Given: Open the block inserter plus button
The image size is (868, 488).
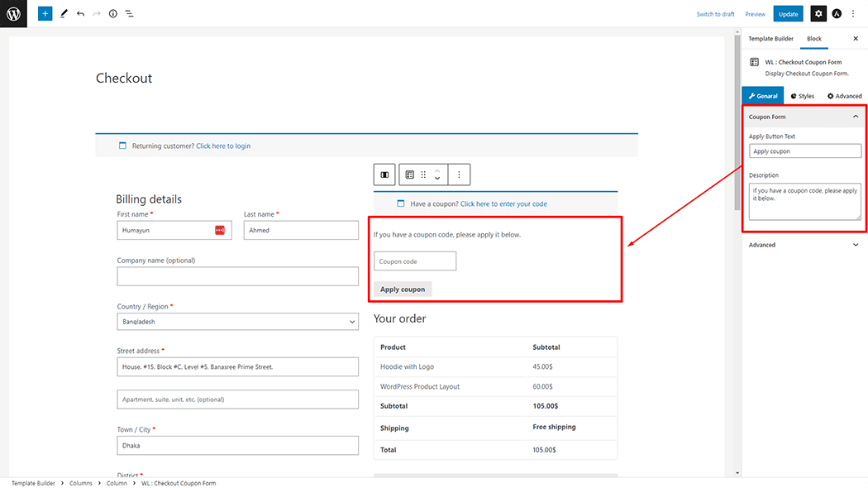Looking at the screenshot, I should 45,14.
